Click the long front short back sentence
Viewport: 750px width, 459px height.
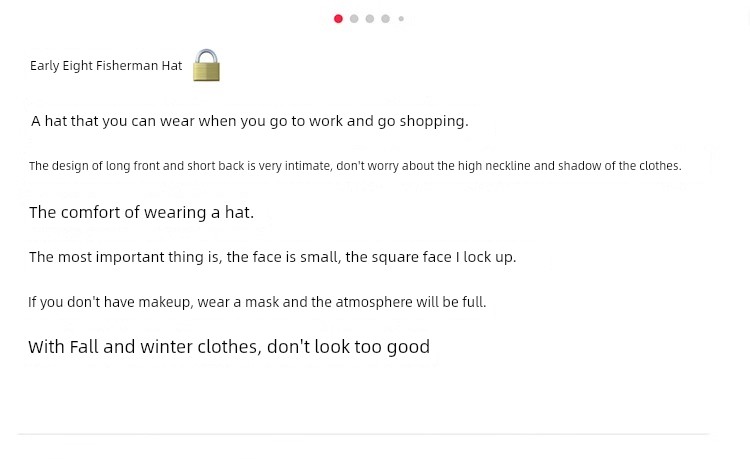[355, 166]
